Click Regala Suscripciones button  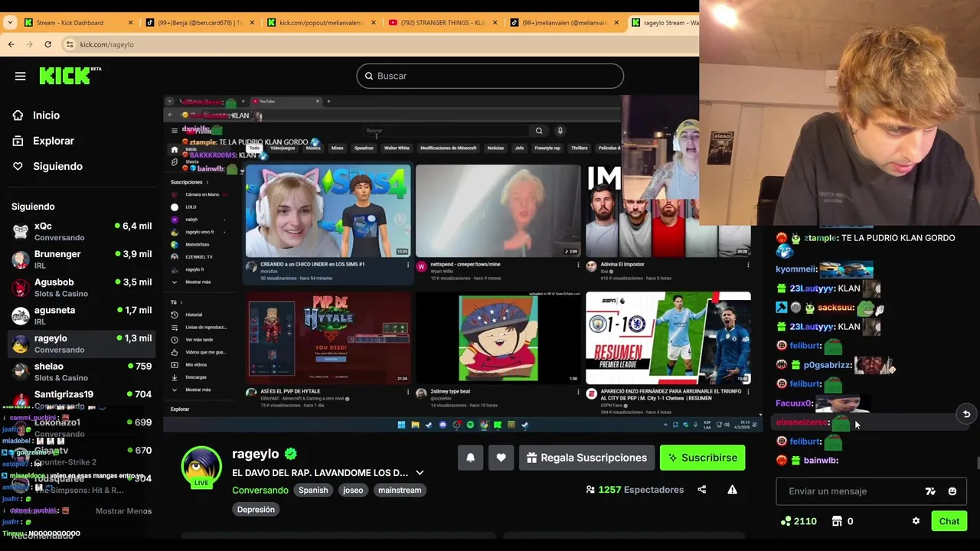pyautogui.click(x=586, y=458)
